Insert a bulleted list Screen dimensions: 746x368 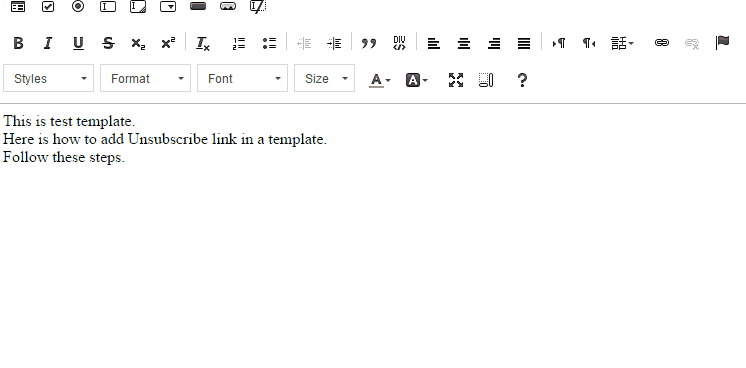click(x=269, y=43)
